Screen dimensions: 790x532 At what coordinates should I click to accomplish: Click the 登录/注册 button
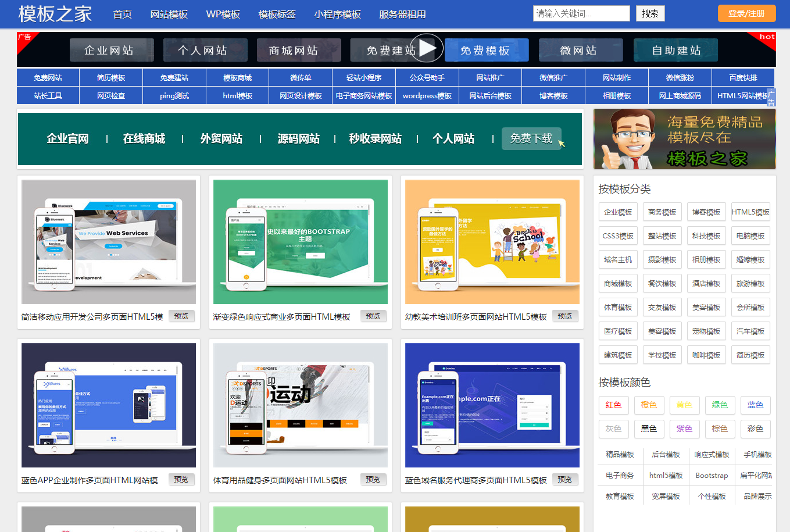tap(746, 13)
